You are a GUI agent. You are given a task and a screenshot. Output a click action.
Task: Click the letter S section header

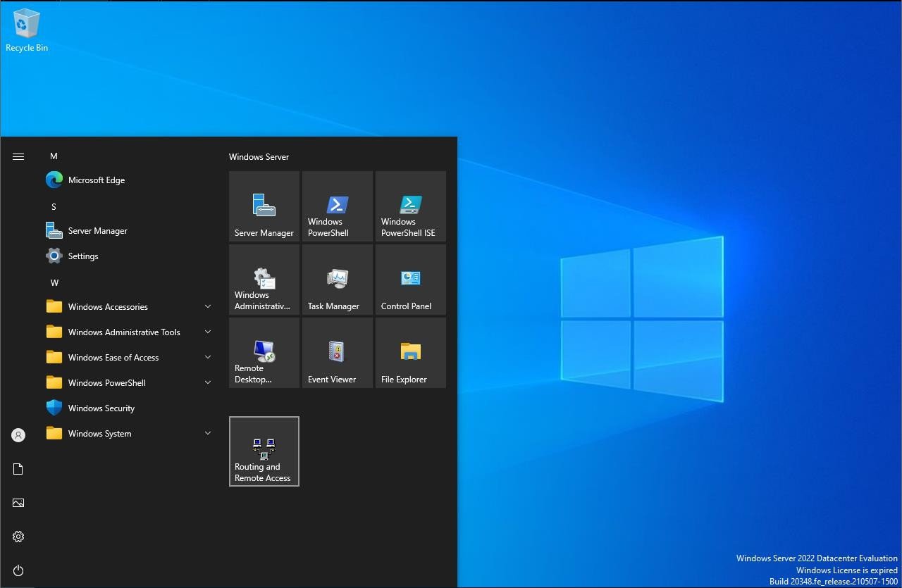coord(54,207)
